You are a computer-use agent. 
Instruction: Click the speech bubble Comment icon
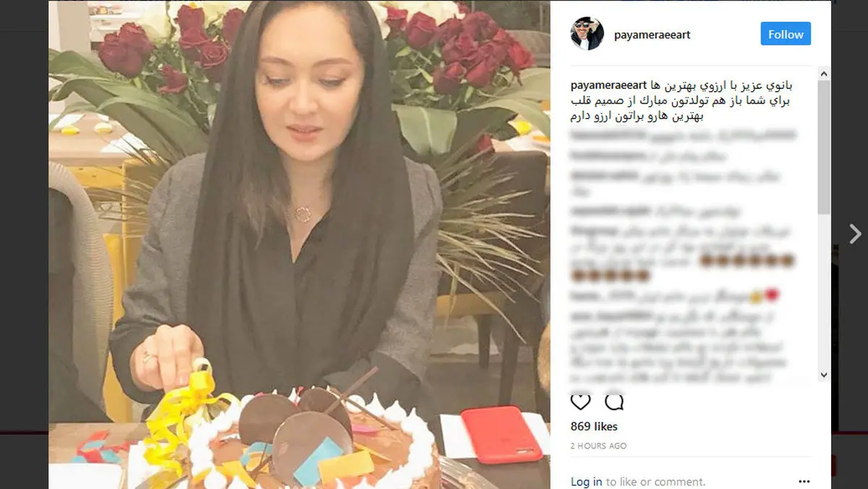(614, 402)
